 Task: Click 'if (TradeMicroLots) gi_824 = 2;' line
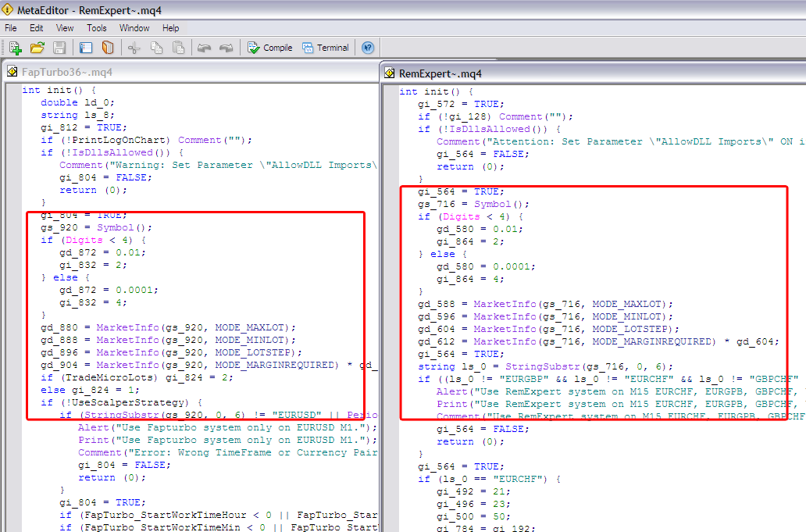pos(137,377)
